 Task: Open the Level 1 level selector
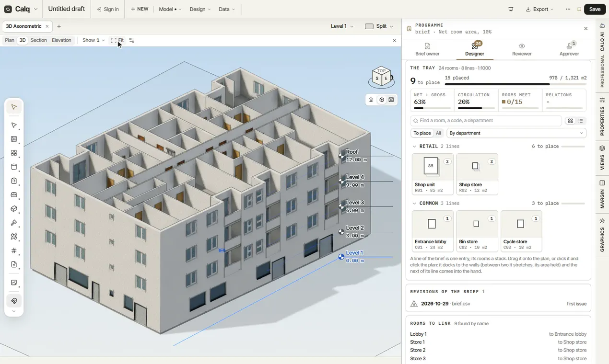coord(342,26)
